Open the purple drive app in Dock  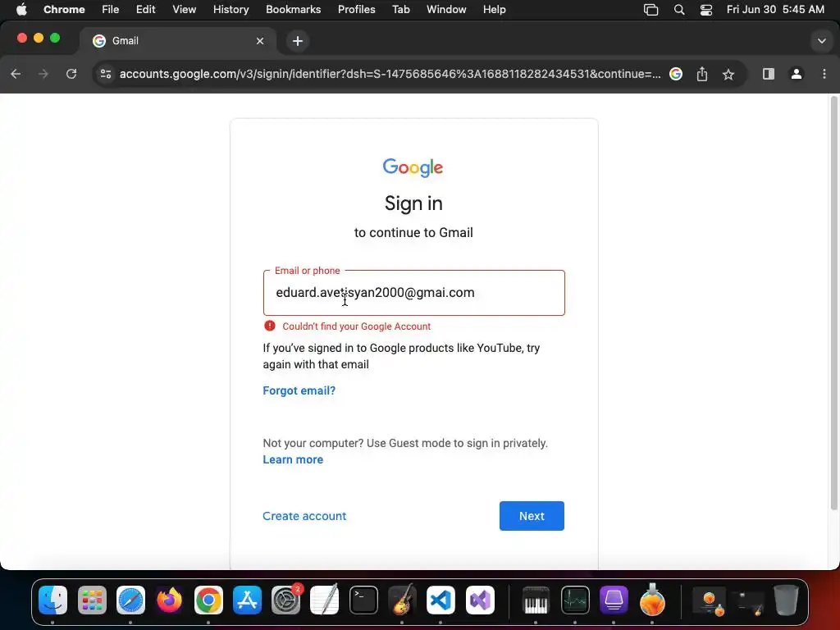click(x=614, y=600)
